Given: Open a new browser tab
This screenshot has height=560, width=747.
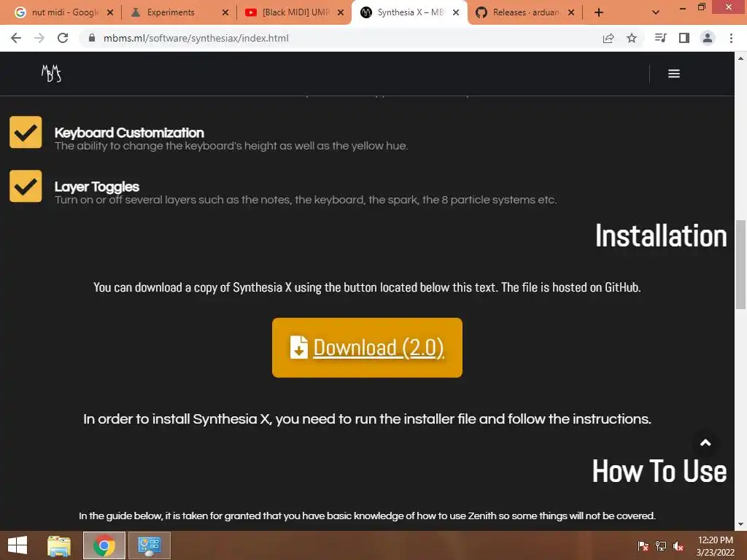Looking at the screenshot, I should click(x=599, y=12).
